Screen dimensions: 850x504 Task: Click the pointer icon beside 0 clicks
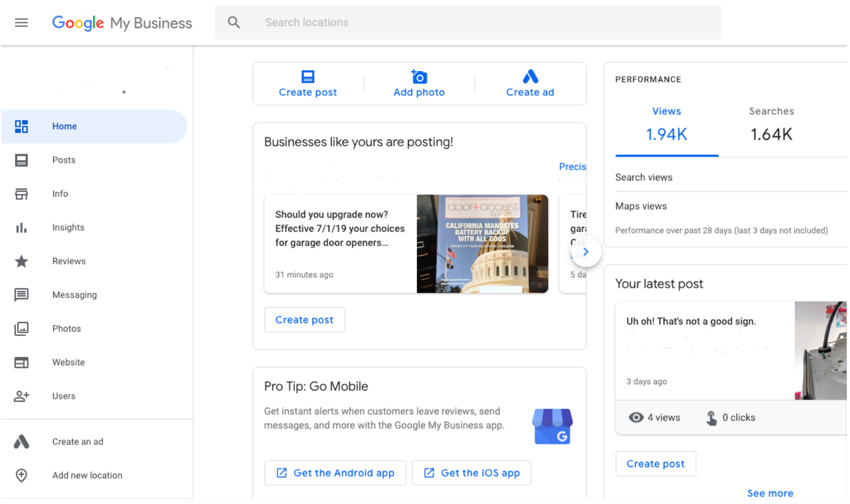tap(711, 418)
